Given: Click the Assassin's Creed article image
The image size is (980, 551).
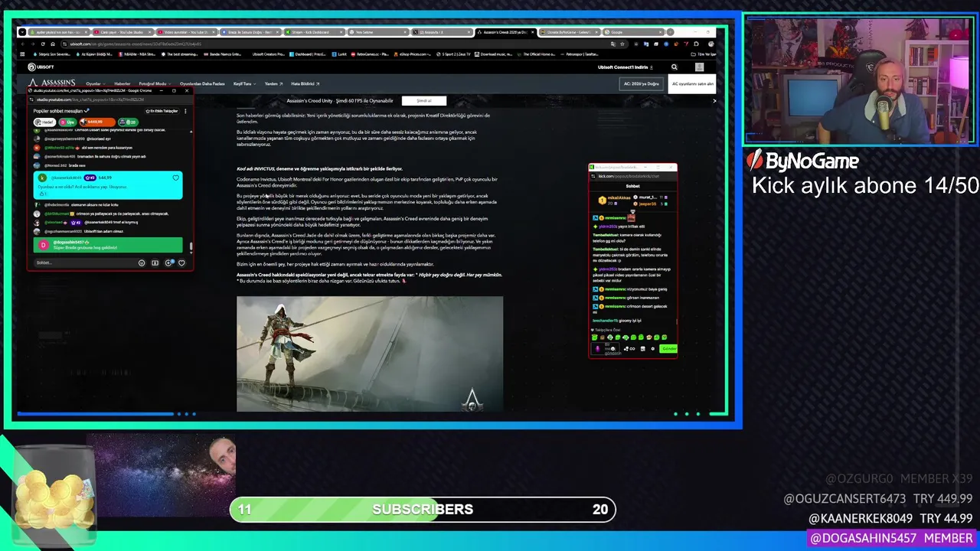Looking at the screenshot, I should 370,354.
